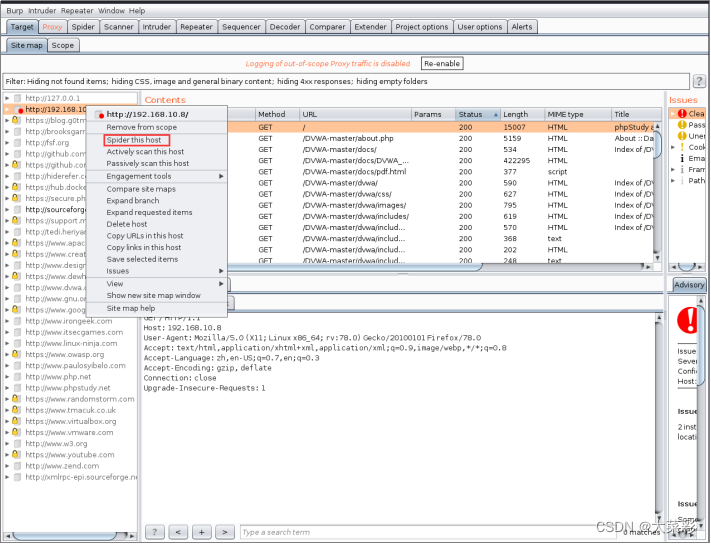Choose Show new site map window

point(156,295)
